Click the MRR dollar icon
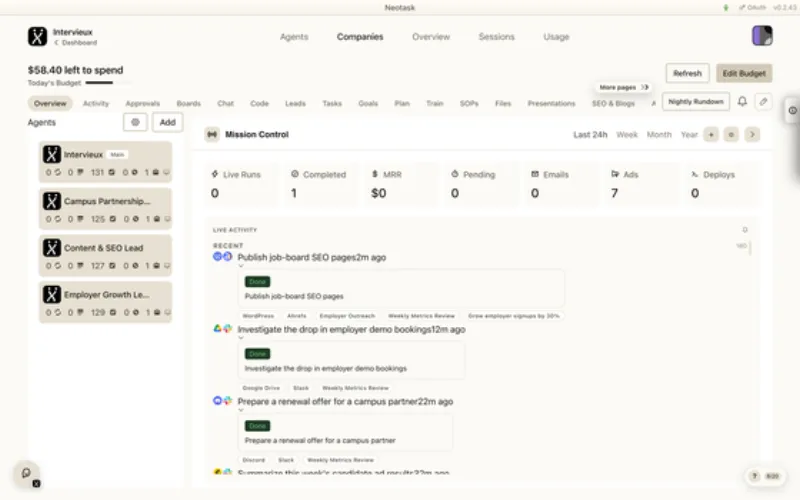Image resolution: width=800 pixels, height=500 pixels. point(374,174)
